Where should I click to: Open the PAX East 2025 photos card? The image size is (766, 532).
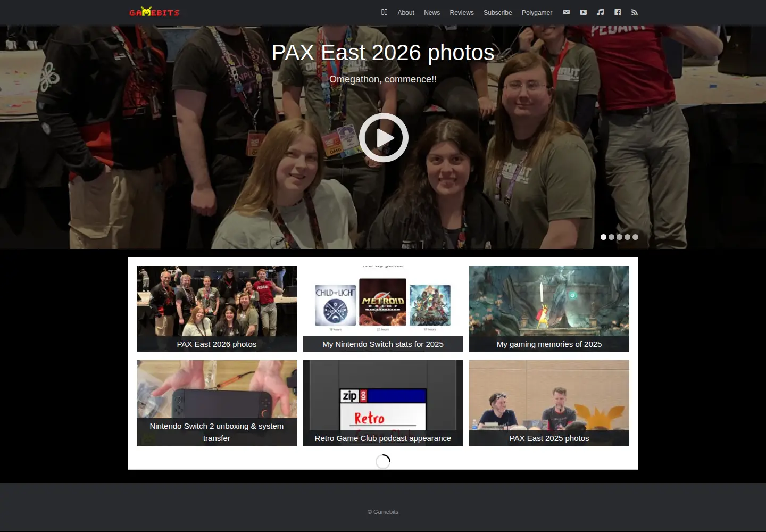tap(549, 403)
